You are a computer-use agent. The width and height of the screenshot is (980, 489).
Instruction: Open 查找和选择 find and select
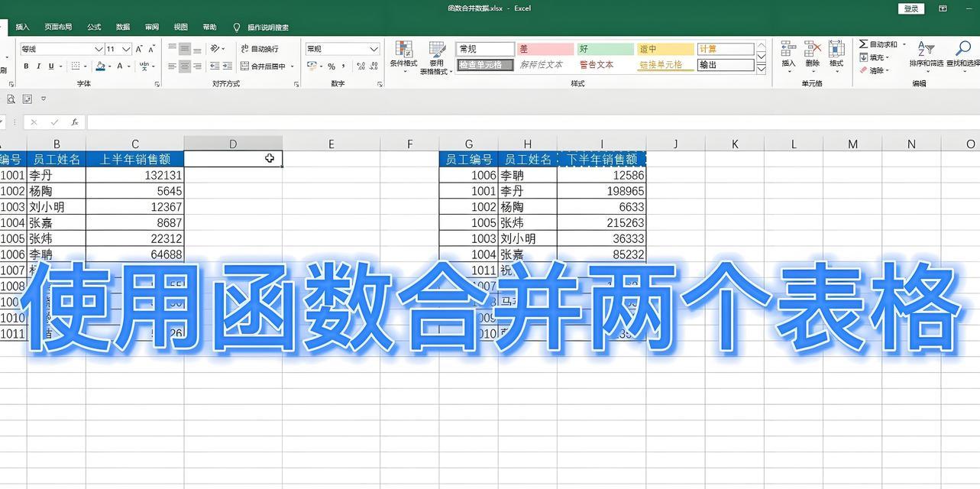[962, 55]
